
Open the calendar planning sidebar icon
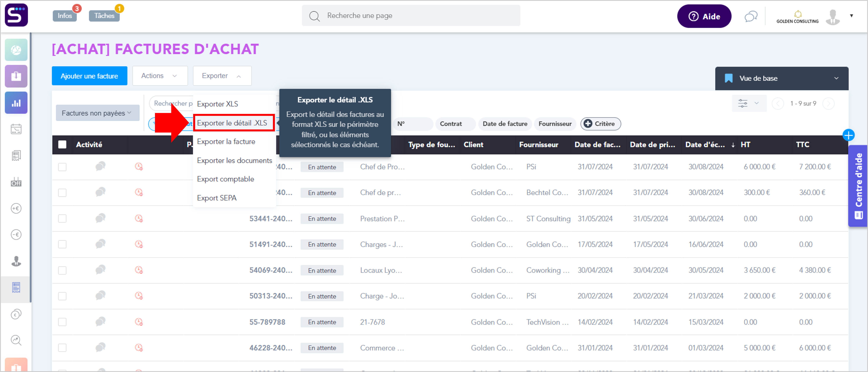tap(16, 129)
